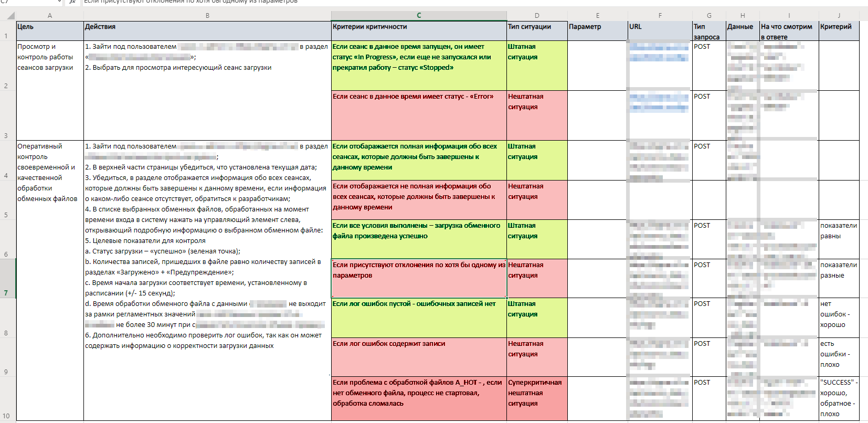868x423 pixels.
Task: Click the 'URL' header cell
Action: point(660,31)
